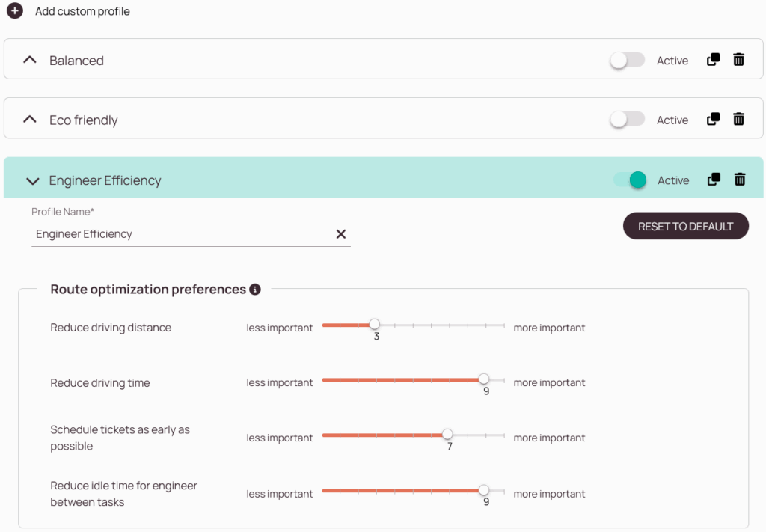Click the plus icon to add custom profile
The image size is (766, 532).
tap(15, 11)
